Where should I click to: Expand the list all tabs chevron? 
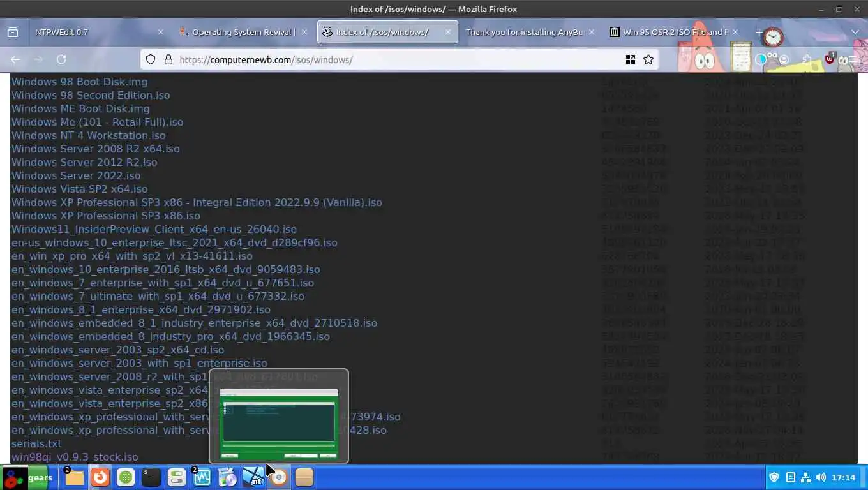coord(855,32)
